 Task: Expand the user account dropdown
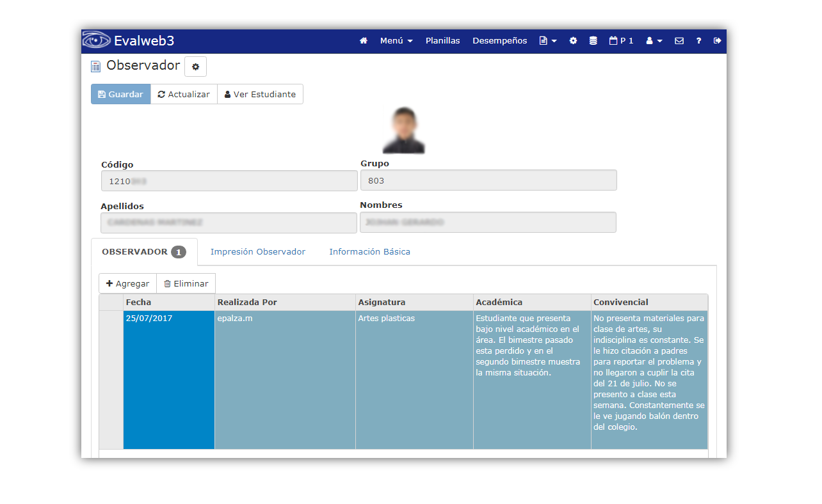[654, 41]
